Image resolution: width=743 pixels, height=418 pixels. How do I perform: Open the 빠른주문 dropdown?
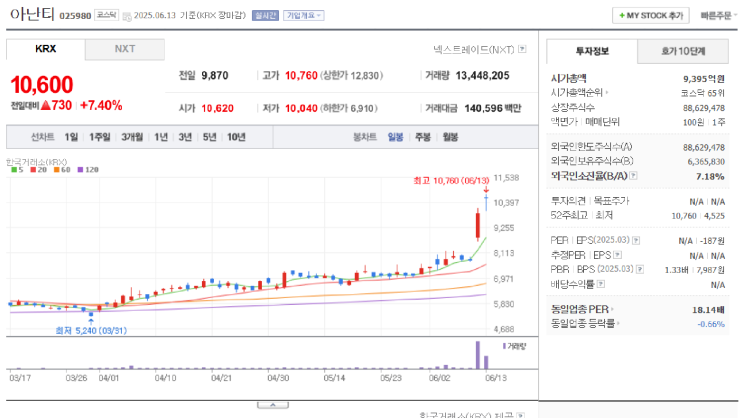click(x=718, y=16)
